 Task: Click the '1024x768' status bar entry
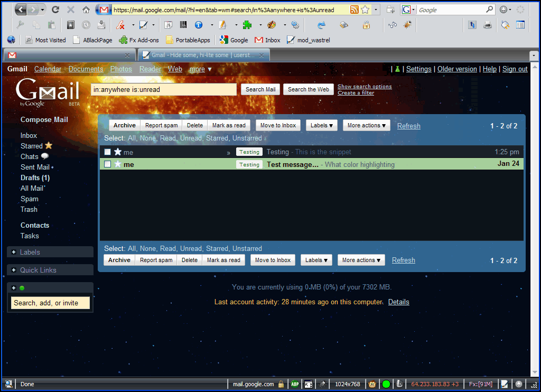[348, 384]
